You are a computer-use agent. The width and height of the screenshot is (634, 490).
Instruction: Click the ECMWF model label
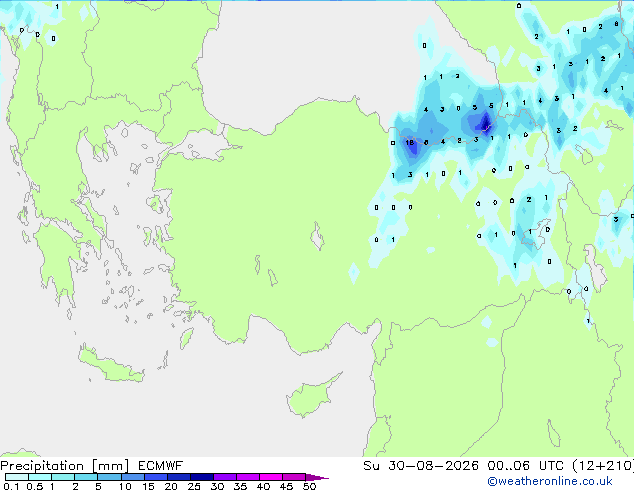160,466
